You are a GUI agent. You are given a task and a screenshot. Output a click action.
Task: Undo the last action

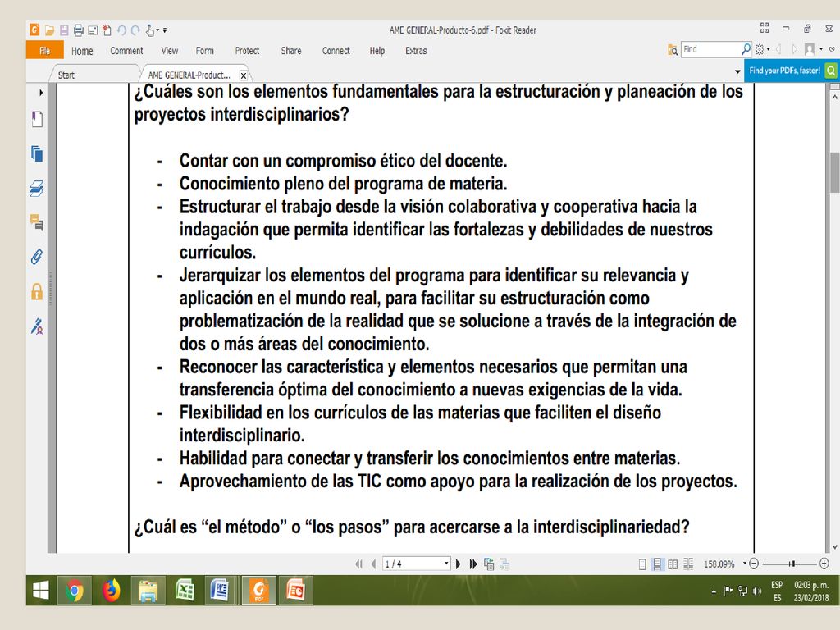point(121,30)
